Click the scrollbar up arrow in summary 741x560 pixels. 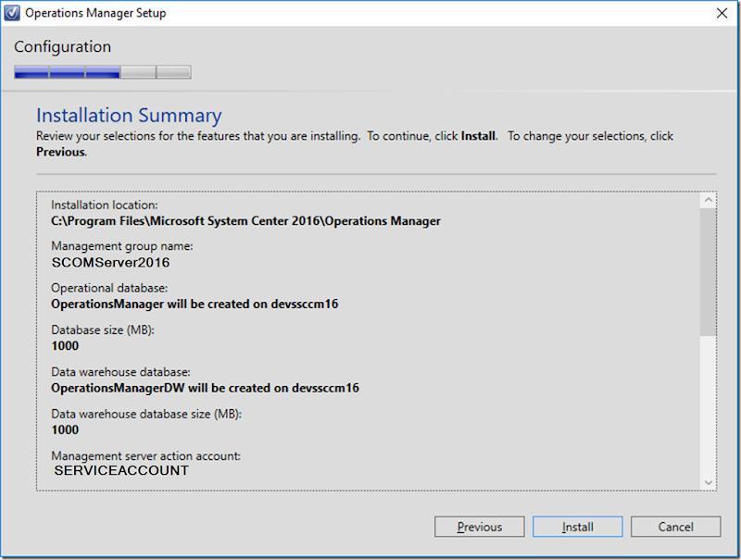click(x=708, y=200)
